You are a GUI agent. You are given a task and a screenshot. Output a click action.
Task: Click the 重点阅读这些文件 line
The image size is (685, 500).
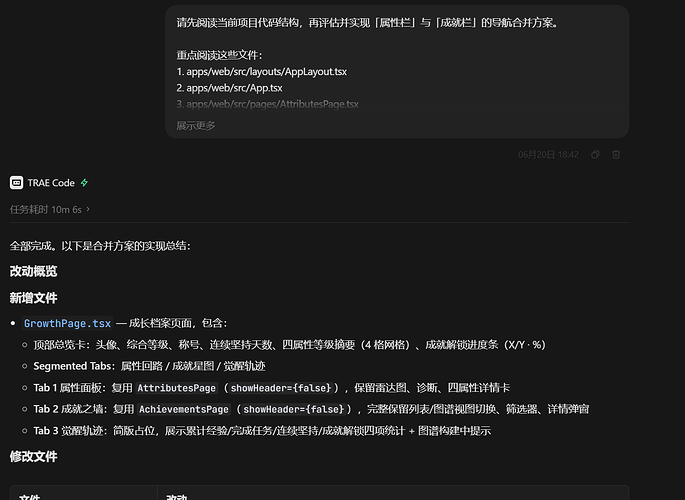point(219,55)
